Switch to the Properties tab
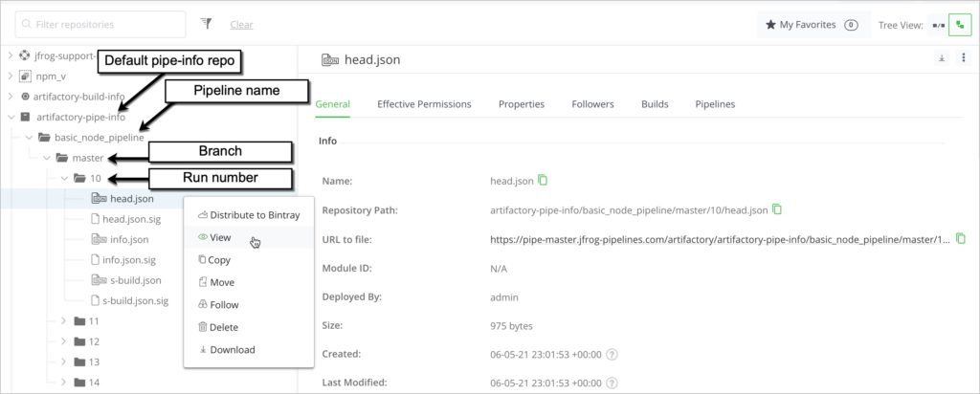The height and width of the screenshot is (394, 980). pos(522,104)
